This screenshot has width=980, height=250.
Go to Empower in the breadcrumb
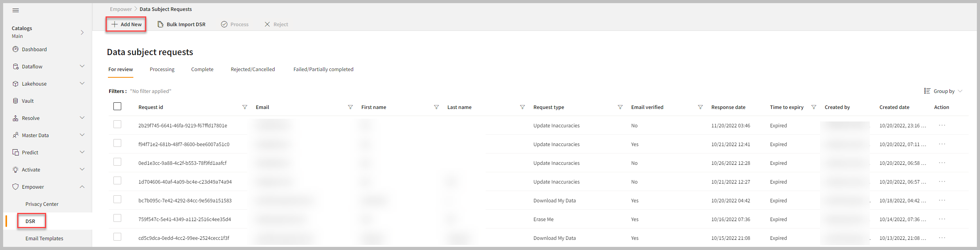pos(121,9)
